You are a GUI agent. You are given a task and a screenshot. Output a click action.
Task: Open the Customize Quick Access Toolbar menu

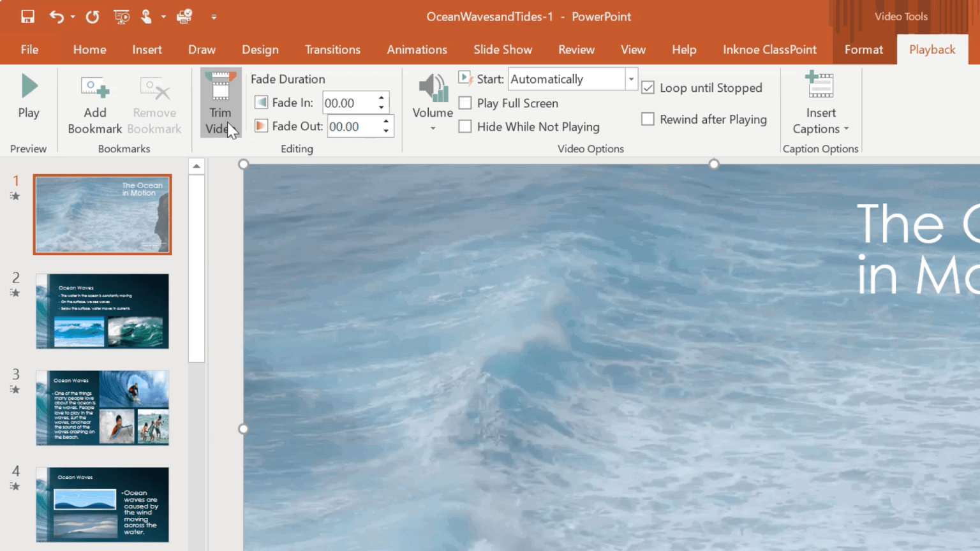(x=214, y=17)
